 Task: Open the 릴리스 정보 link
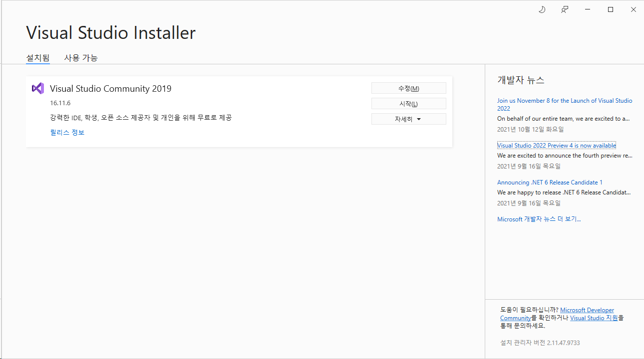pyautogui.click(x=67, y=132)
